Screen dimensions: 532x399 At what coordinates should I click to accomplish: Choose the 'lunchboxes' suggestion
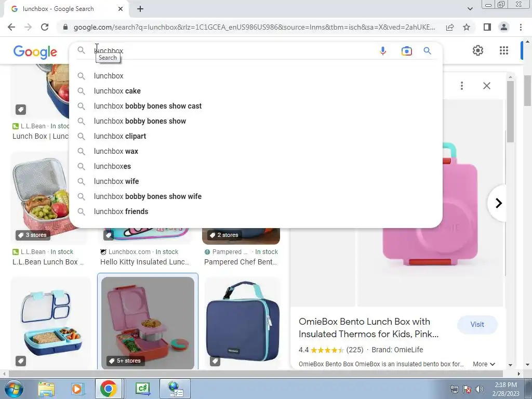tap(256, 166)
